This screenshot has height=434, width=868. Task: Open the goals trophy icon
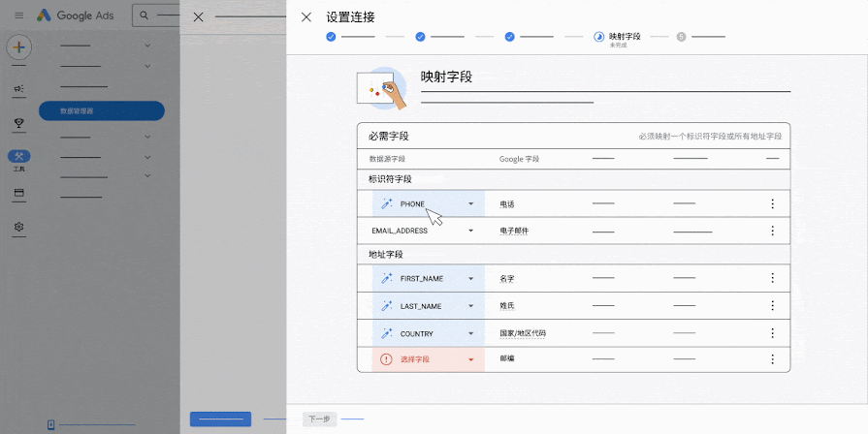(18, 123)
